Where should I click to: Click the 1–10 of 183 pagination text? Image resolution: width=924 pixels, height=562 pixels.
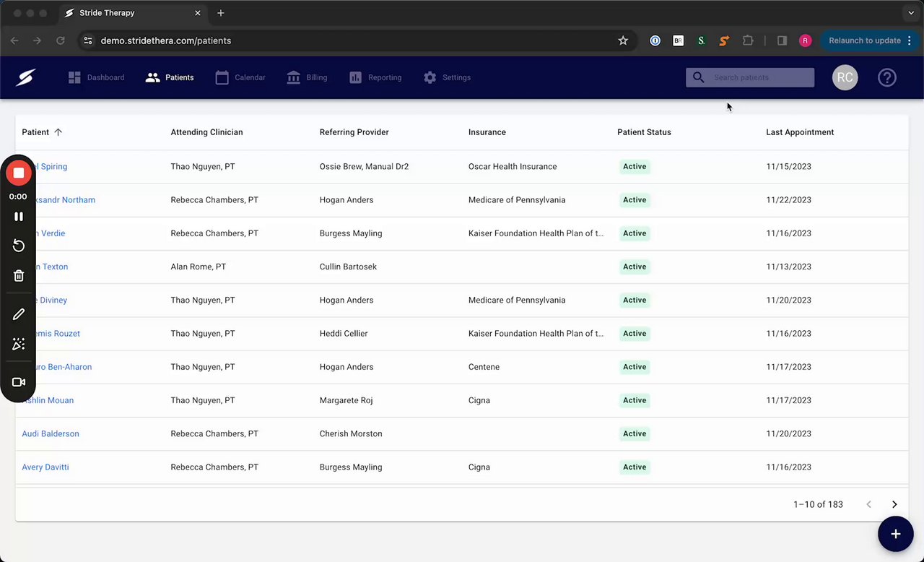[x=818, y=504]
